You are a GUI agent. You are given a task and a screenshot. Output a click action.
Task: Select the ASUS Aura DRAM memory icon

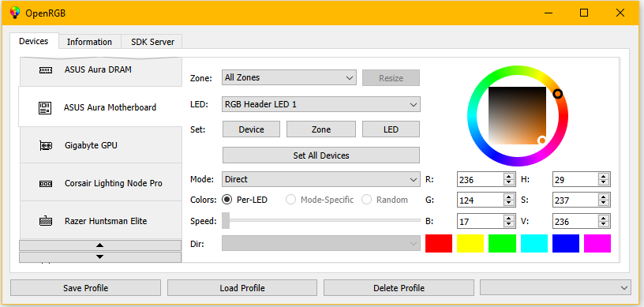pyautogui.click(x=46, y=70)
